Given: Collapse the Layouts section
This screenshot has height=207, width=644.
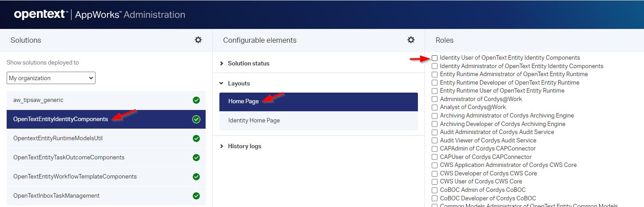Looking at the screenshot, I should (x=239, y=84).
